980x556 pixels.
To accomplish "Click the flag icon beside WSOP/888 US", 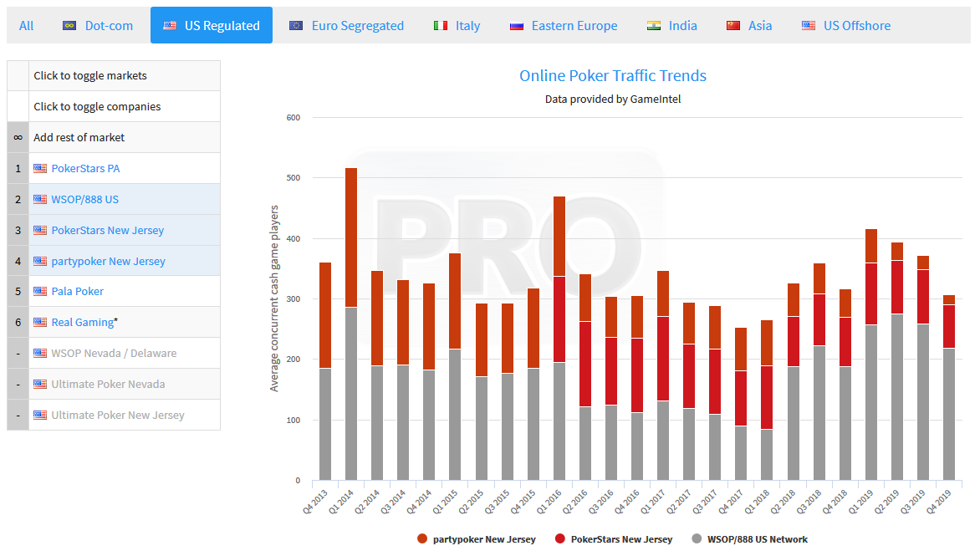I will [x=40, y=199].
